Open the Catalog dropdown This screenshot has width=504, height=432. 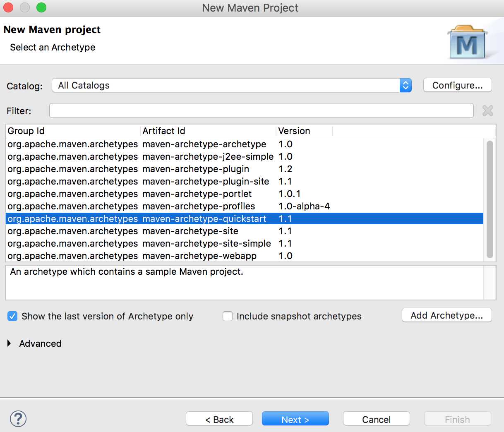[232, 85]
